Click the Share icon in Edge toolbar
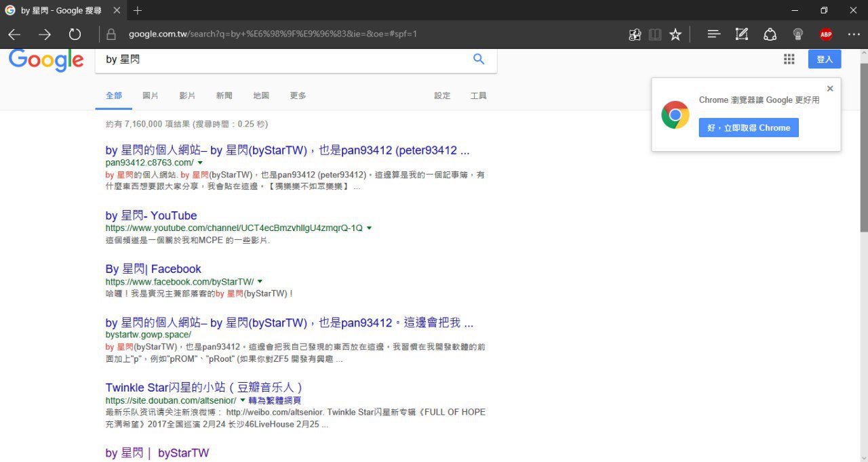 click(770, 35)
